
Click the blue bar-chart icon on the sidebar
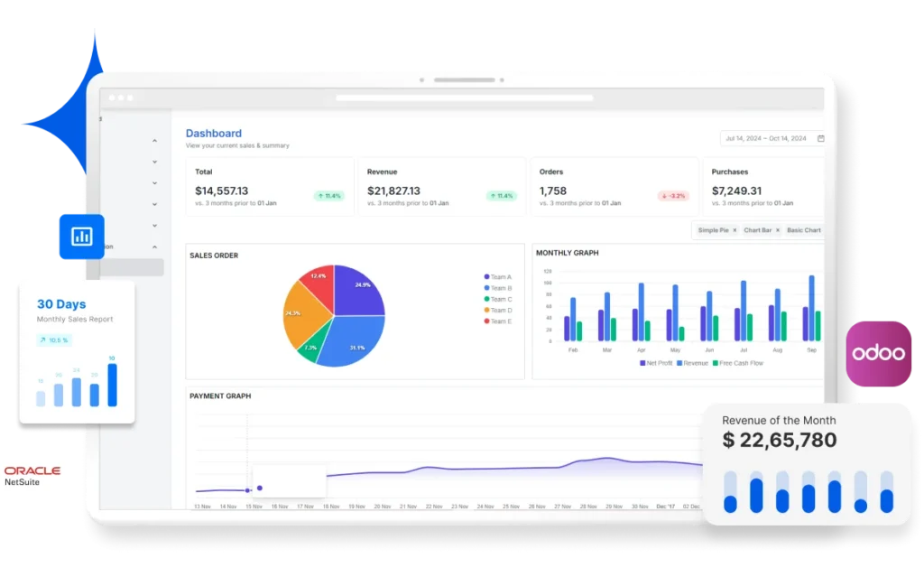[x=80, y=236]
